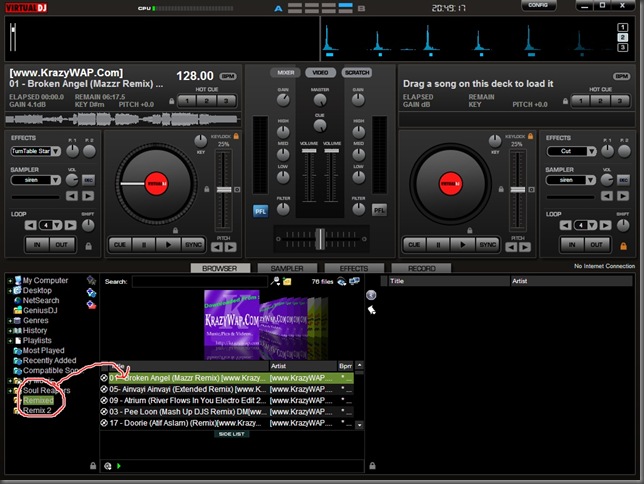Click left deck pitch bend plus arrow
The height and width of the screenshot is (484, 644).
pos(231,247)
